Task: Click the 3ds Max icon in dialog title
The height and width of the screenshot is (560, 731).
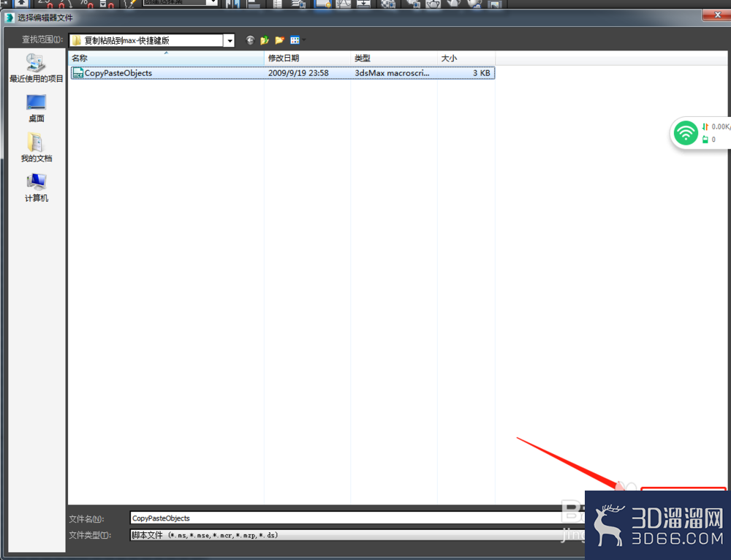Action: click(x=10, y=18)
